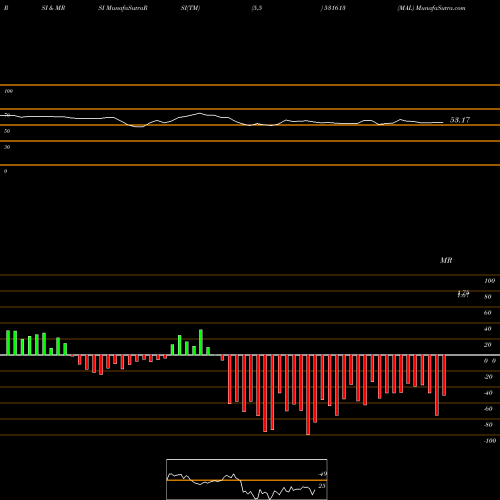Click the 23 label in mini chart
The image size is (500, 500).
[322, 486]
